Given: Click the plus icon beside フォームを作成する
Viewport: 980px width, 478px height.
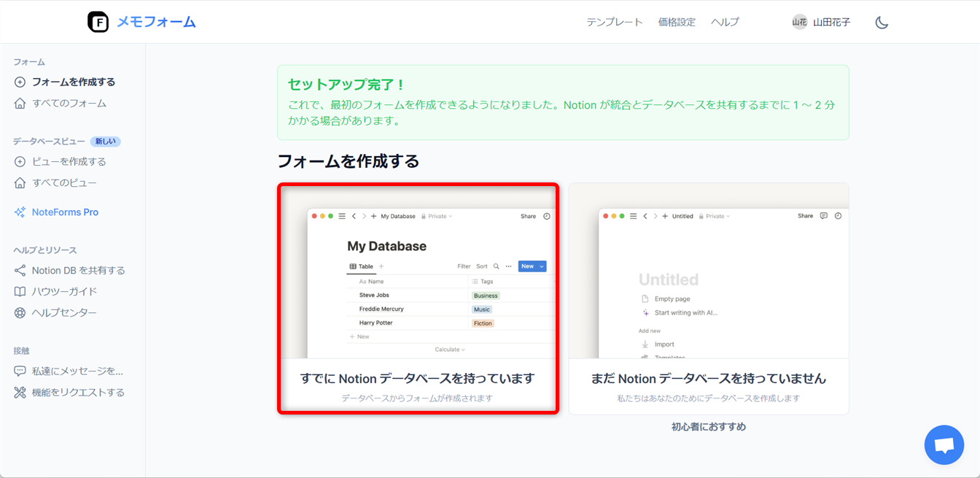Looking at the screenshot, I should click(20, 82).
